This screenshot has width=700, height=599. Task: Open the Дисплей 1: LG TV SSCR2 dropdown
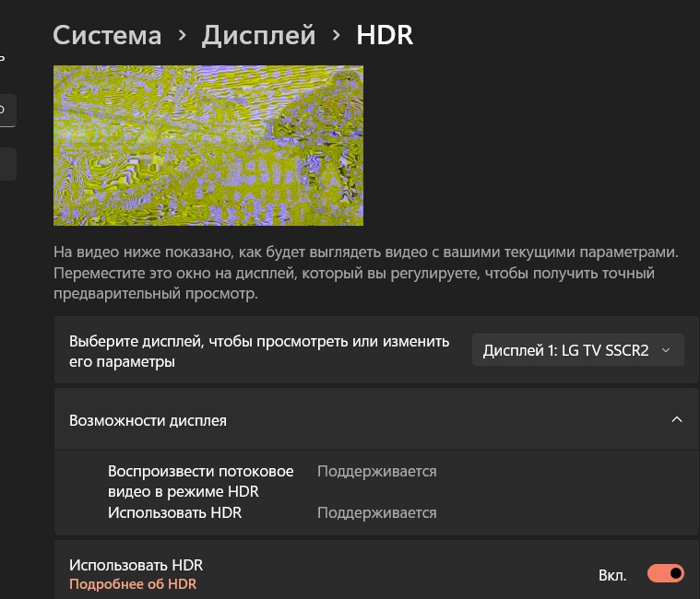577,350
